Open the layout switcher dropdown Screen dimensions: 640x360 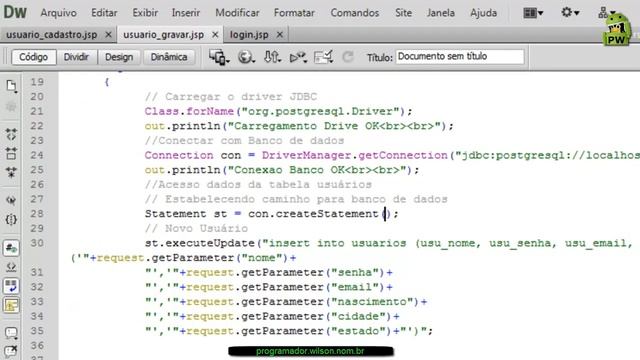tap(533, 13)
